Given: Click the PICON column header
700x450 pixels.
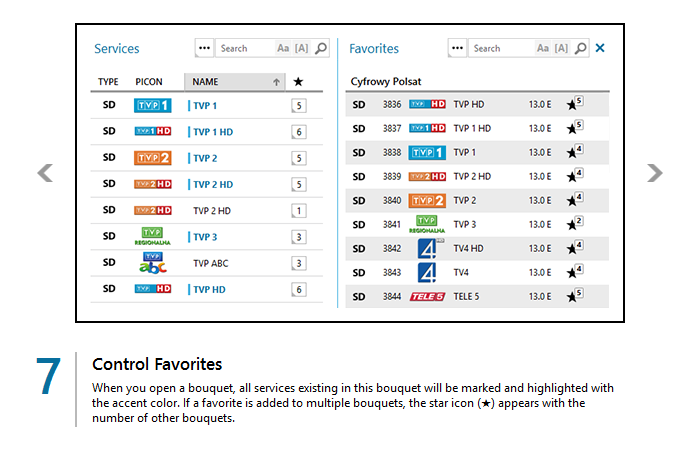Looking at the screenshot, I should coord(149,82).
